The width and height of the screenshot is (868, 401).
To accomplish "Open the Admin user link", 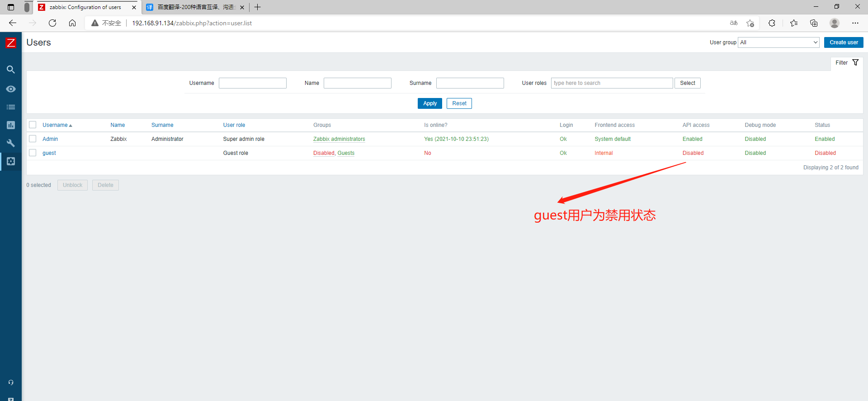I will coord(50,139).
